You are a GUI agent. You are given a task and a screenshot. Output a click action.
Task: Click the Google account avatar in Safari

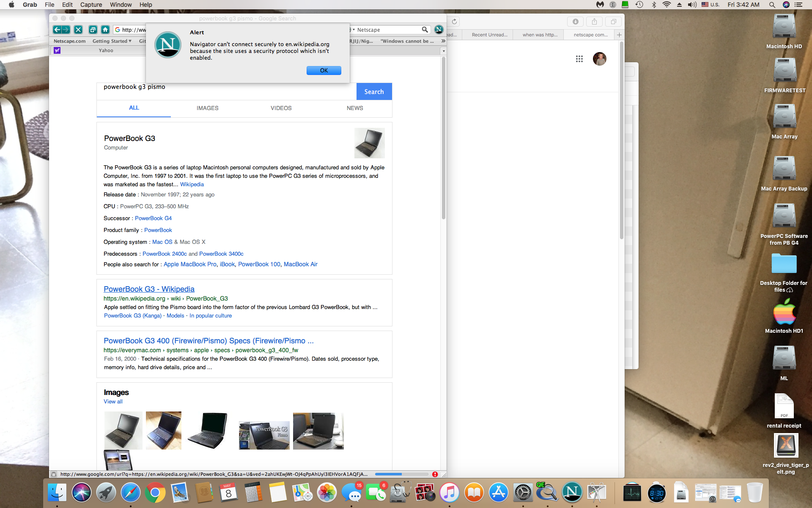click(x=599, y=59)
